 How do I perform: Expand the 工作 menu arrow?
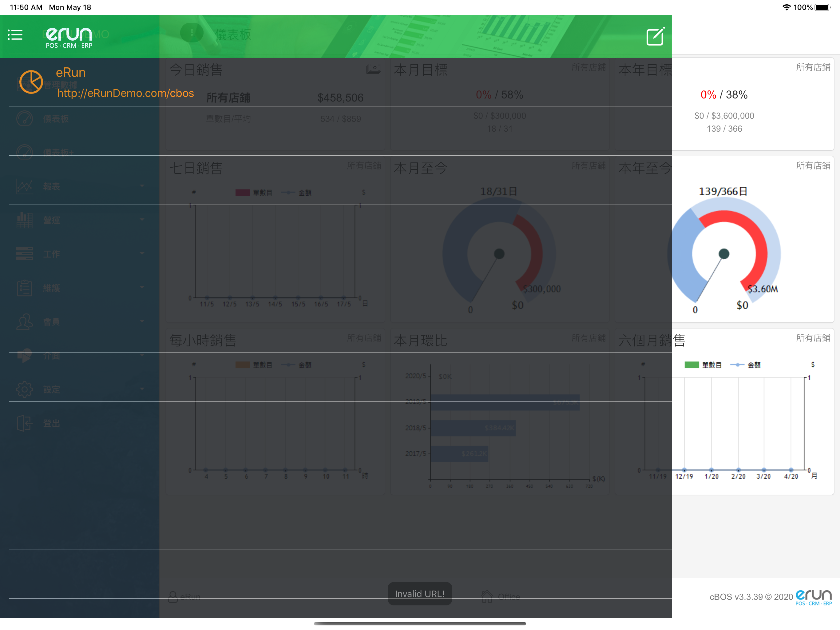pyautogui.click(x=142, y=253)
